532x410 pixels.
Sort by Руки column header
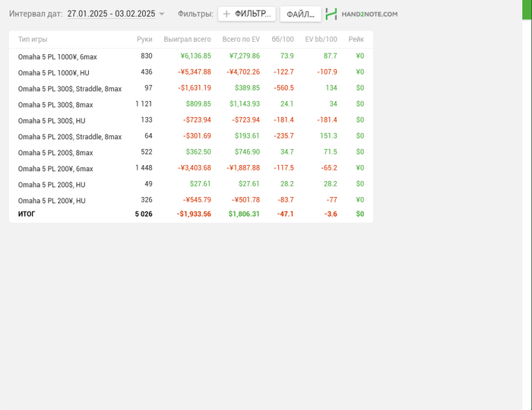click(x=144, y=40)
